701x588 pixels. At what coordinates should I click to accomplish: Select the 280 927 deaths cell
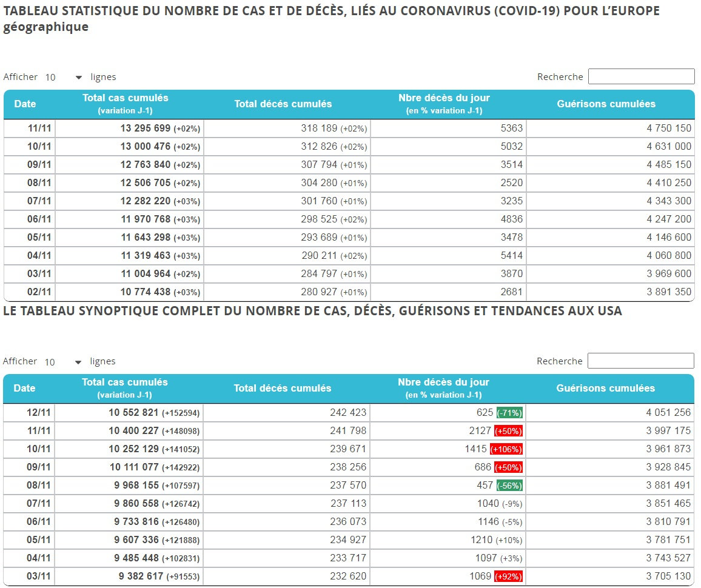[287, 292]
